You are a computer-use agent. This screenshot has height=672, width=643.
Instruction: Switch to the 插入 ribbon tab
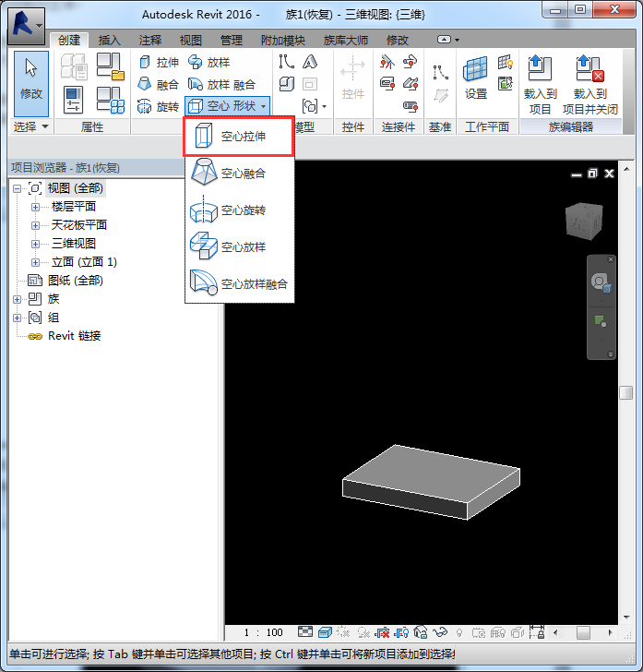(109, 41)
